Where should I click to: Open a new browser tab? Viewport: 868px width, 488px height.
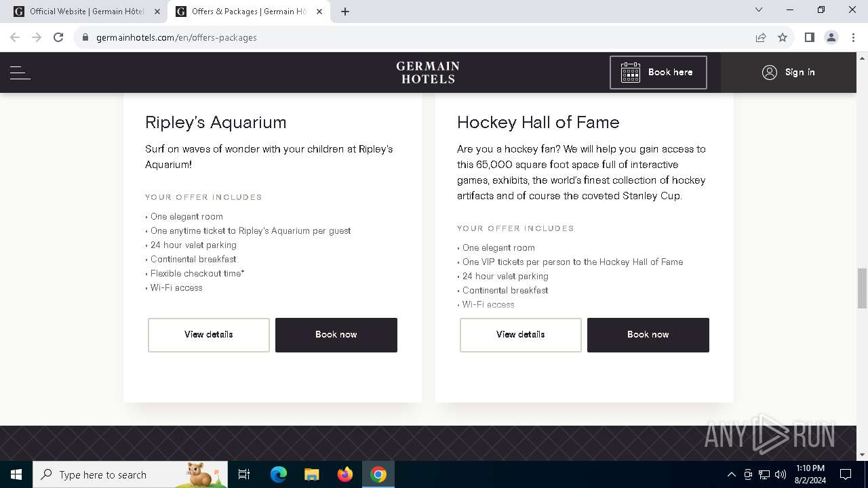point(345,12)
